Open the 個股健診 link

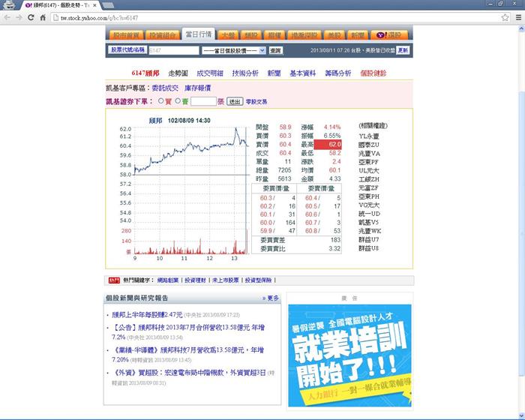pyautogui.click(x=373, y=73)
